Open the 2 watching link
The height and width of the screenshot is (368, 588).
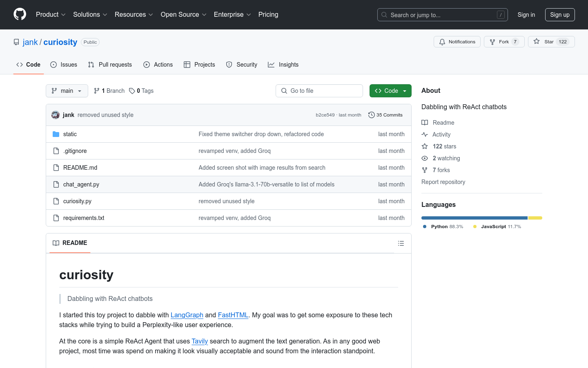pyautogui.click(x=446, y=158)
